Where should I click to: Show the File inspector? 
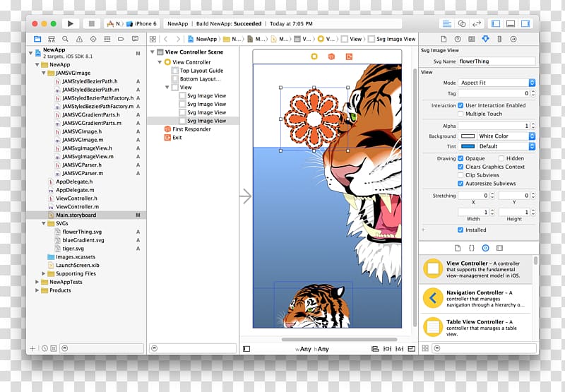444,39
